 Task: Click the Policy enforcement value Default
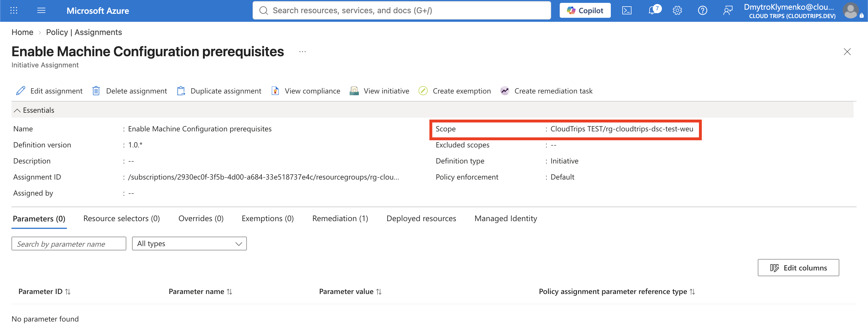pos(562,177)
